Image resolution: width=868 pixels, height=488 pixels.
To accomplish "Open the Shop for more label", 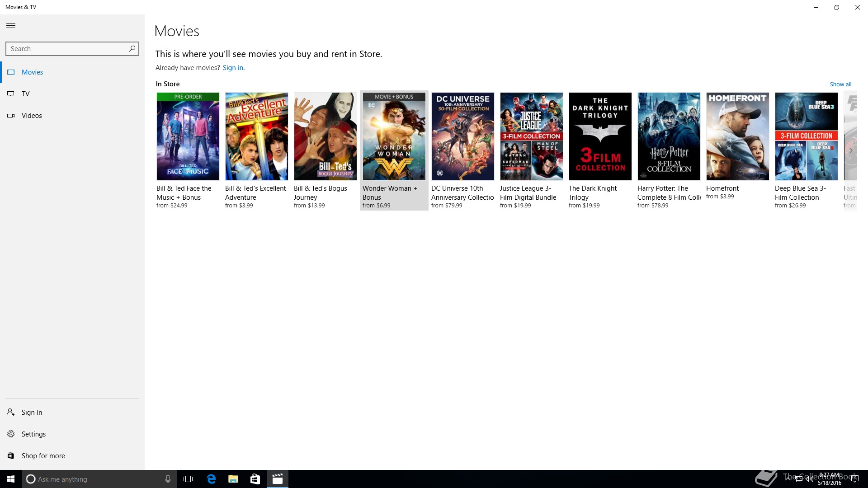I will 43,455.
